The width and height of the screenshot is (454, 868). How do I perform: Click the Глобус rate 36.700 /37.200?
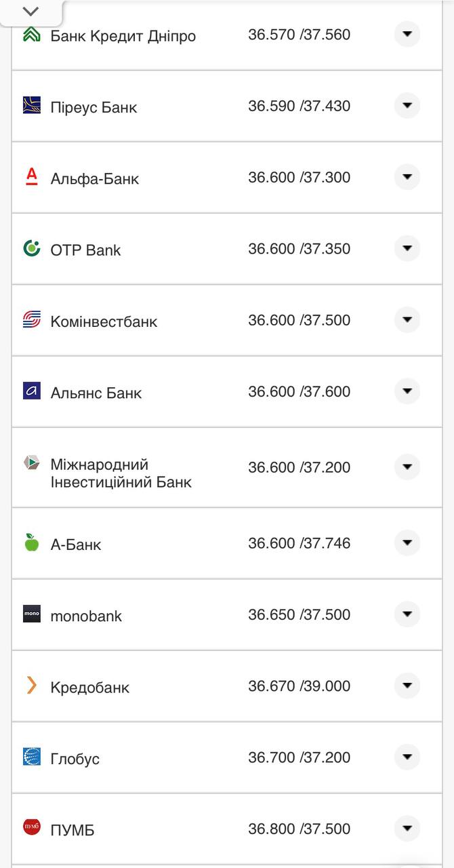pyautogui.click(x=299, y=757)
